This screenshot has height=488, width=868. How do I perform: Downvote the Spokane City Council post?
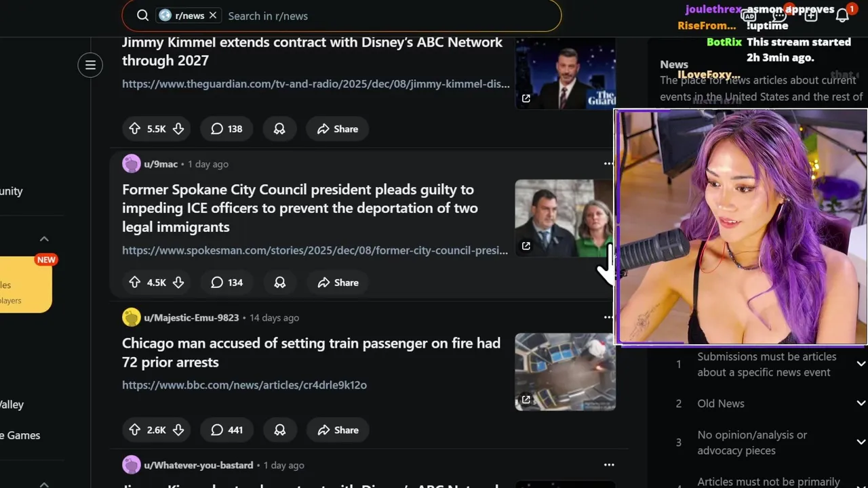click(178, 283)
